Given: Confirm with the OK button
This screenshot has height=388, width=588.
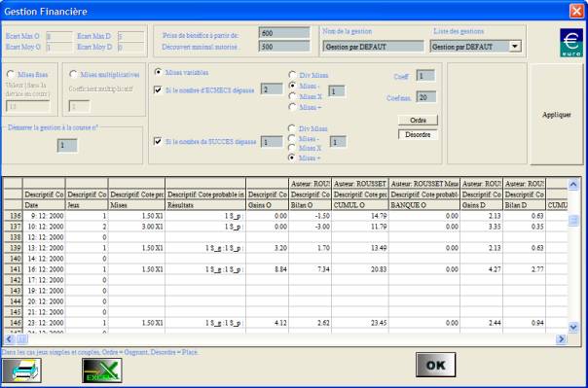Looking at the screenshot, I should click(436, 365).
